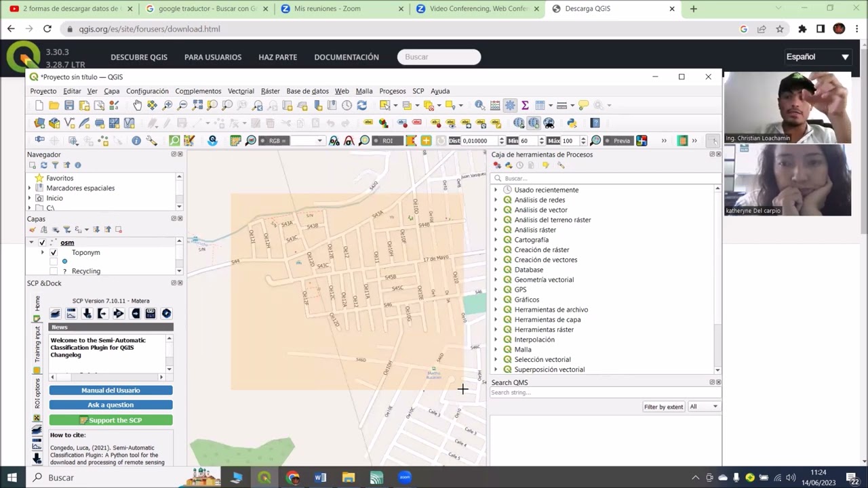The width and height of the screenshot is (868, 488).
Task: Save the current project
Action: pyautogui.click(x=68, y=105)
